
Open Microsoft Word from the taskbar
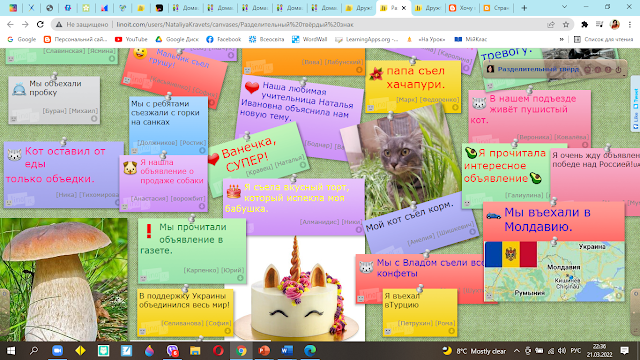tap(287, 351)
